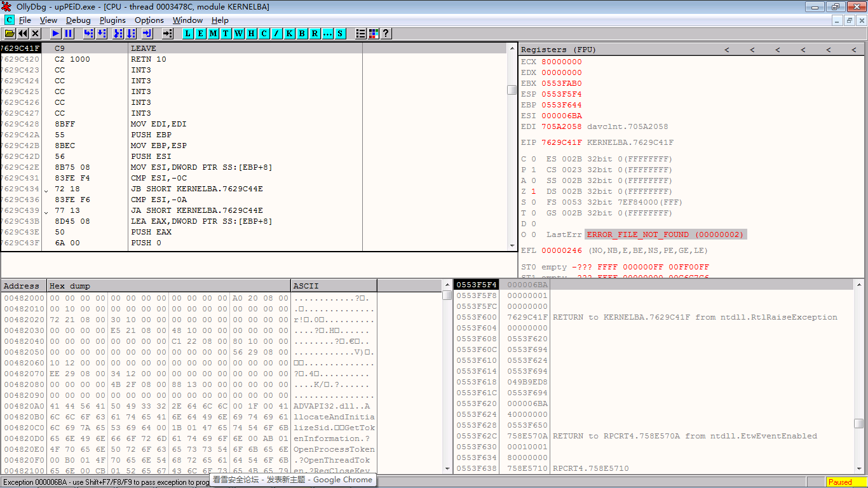Image resolution: width=868 pixels, height=488 pixels.
Task: Click the Close program X toolbar icon
Action: (36, 33)
